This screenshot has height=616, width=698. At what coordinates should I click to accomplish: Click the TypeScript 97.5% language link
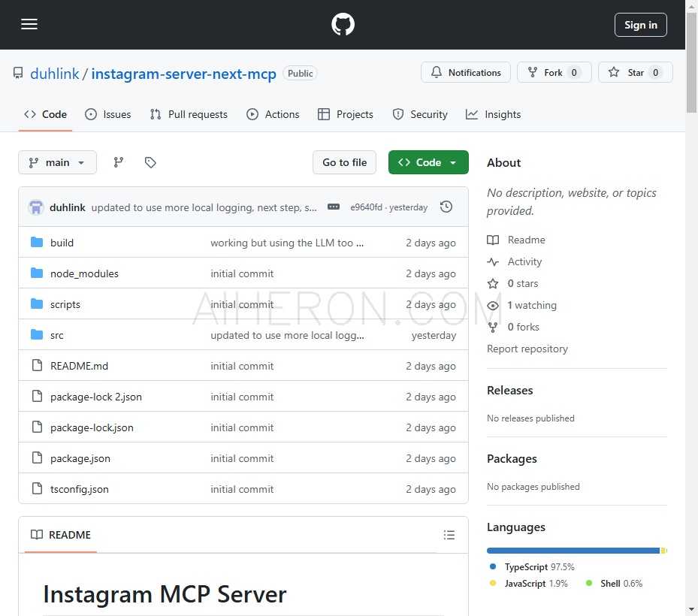pos(532,567)
